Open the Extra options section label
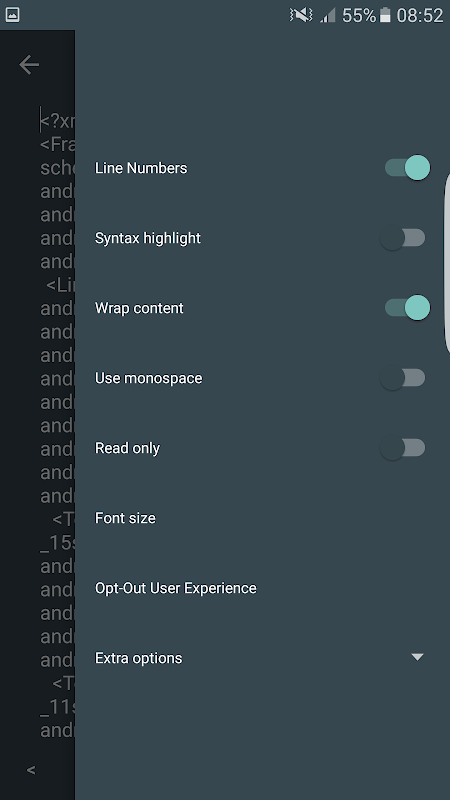This screenshot has height=800, width=450. pos(138,658)
